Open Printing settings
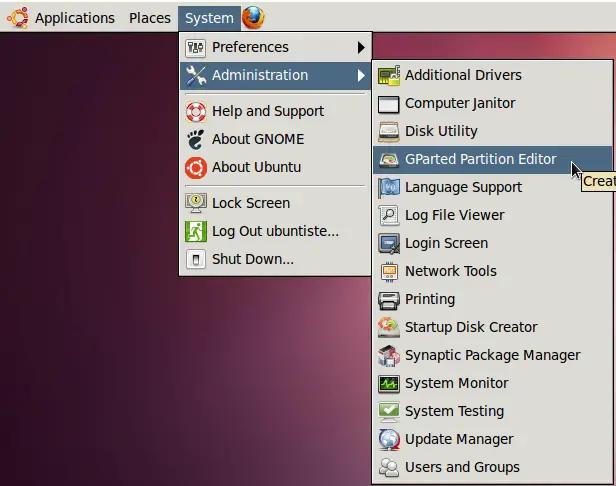The height and width of the screenshot is (486, 616). pos(493,300)
